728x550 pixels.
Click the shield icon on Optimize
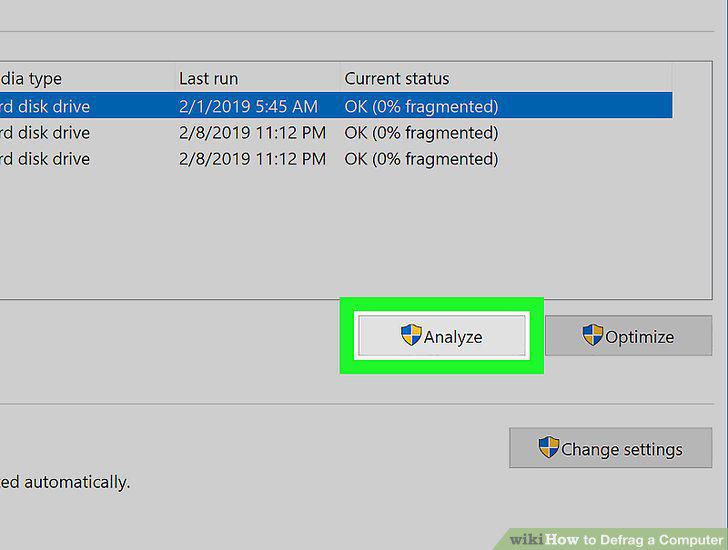[x=592, y=335]
